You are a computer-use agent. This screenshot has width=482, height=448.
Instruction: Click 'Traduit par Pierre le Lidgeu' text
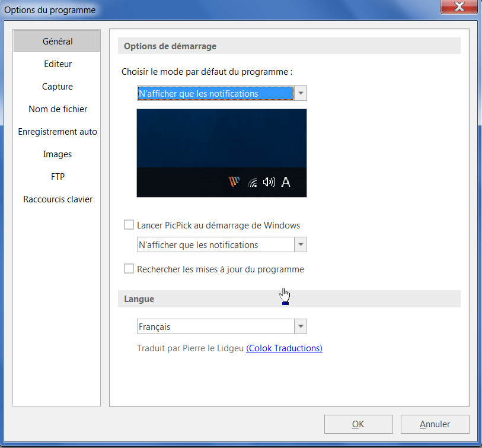pyautogui.click(x=190, y=348)
